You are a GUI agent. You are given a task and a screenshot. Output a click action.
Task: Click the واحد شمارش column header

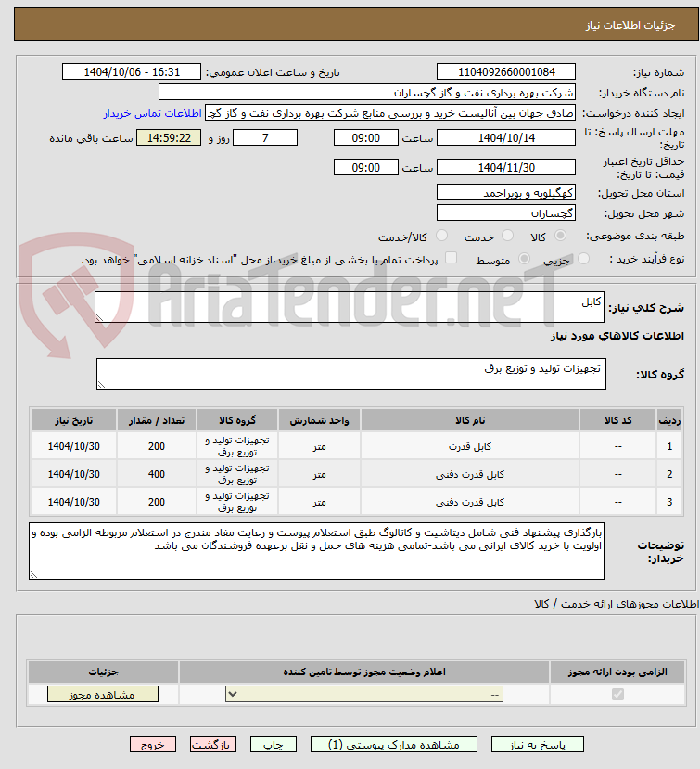pos(320,420)
